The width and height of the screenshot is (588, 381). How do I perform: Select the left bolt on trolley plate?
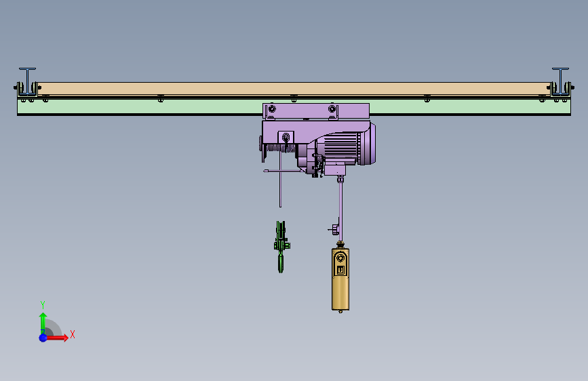(272, 108)
